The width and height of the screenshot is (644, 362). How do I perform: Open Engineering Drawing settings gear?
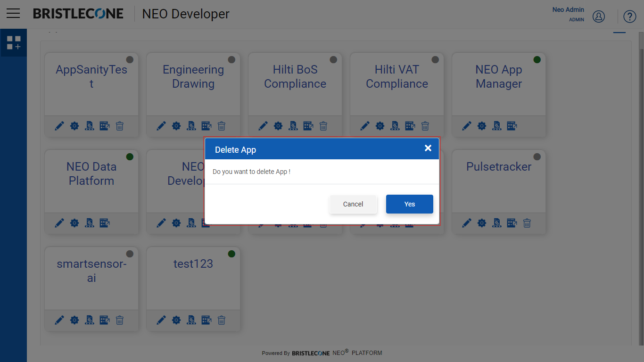tap(176, 126)
